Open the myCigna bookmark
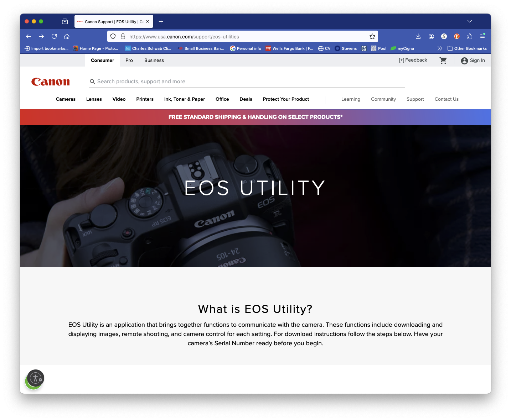Viewport: 511px width, 420px height. (x=402, y=48)
